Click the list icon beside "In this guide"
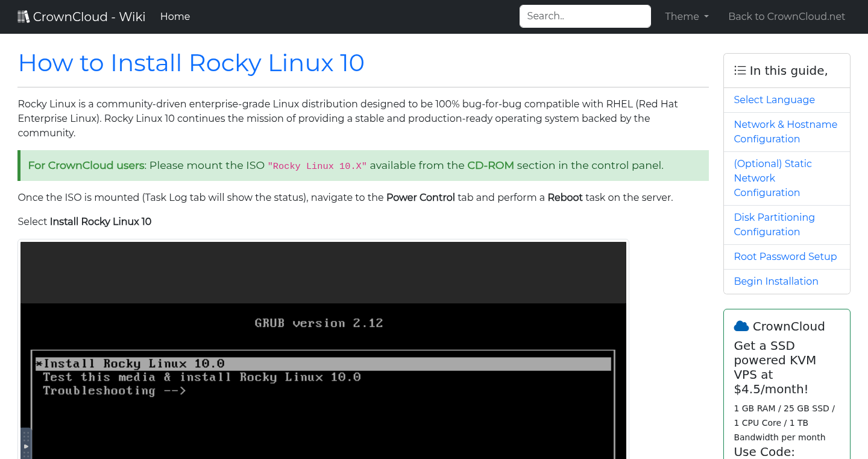This screenshot has width=868, height=459. coord(740,70)
